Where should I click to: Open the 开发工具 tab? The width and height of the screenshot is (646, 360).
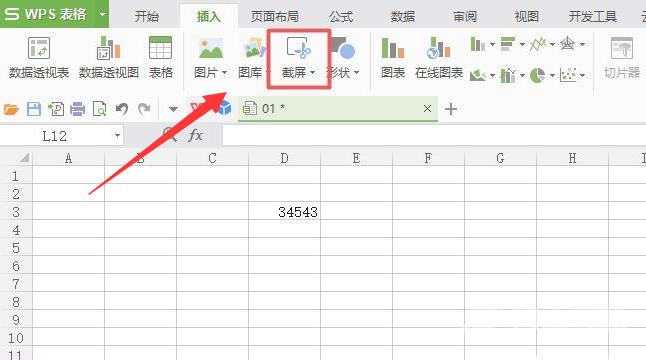coord(593,16)
